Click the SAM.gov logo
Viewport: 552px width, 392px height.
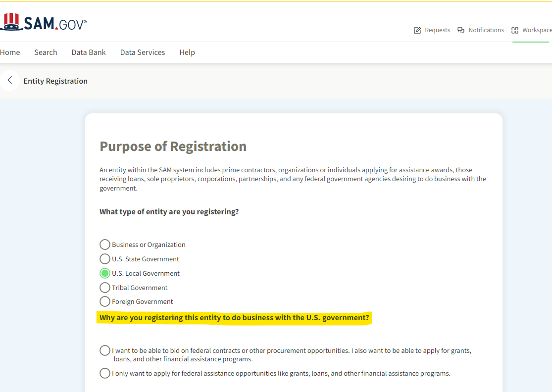[44, 23]
